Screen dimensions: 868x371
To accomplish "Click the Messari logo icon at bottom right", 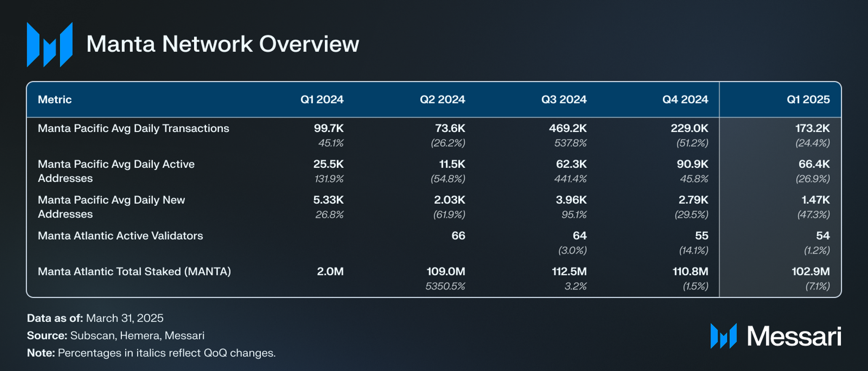I will point(724,336).
